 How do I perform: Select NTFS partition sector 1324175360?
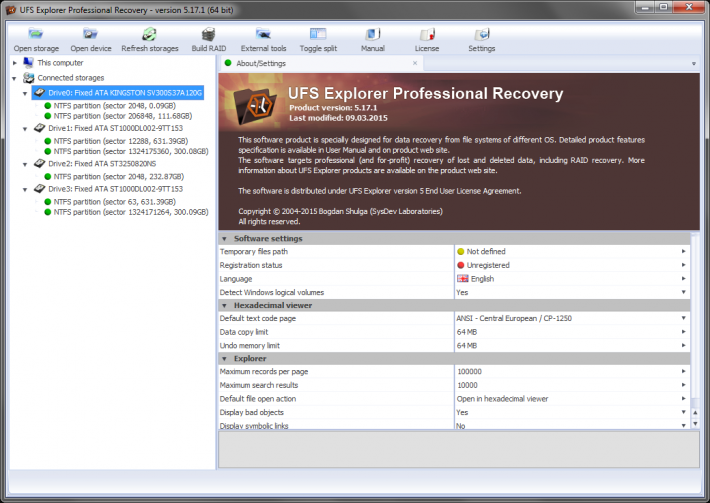[x=131, y=151]
